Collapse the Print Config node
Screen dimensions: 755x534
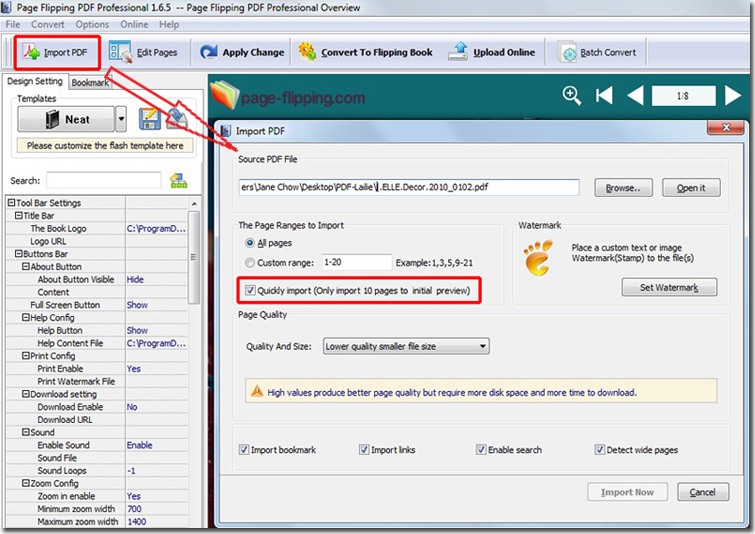tap(26, 355)
